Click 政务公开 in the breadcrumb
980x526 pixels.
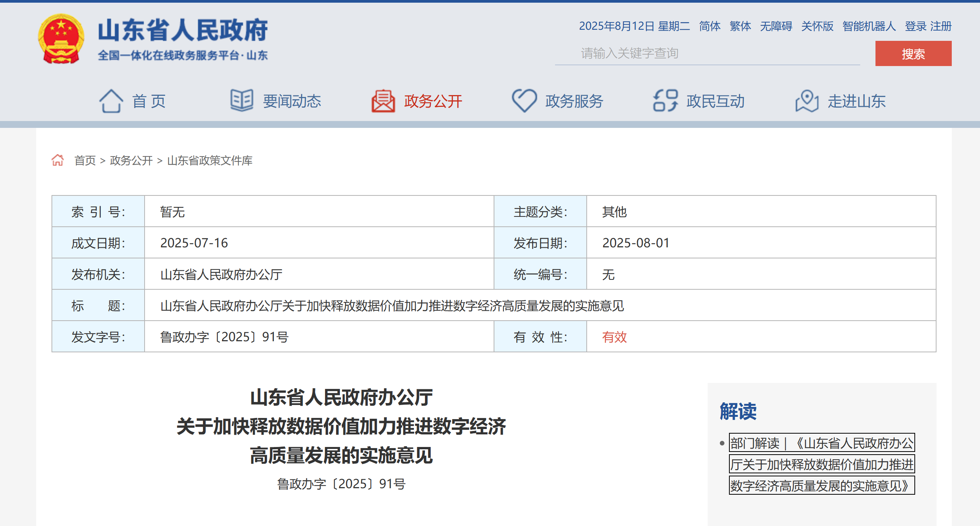click(x=131, y=161)
